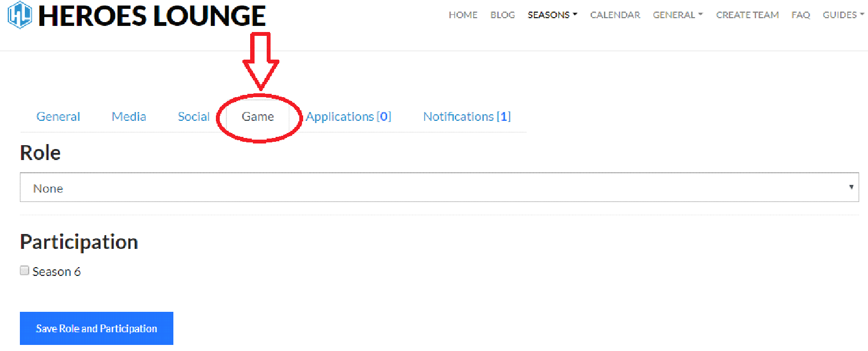This screenshot has width=868, height=351.
Task: Click CREATE TEAM in the navbar
Action: coord(747,15)
